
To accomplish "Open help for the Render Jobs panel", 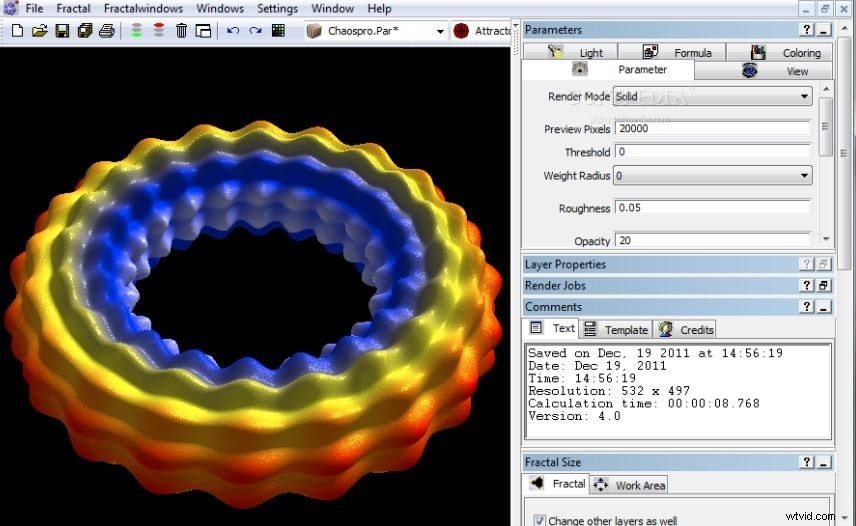I will 807,285.
